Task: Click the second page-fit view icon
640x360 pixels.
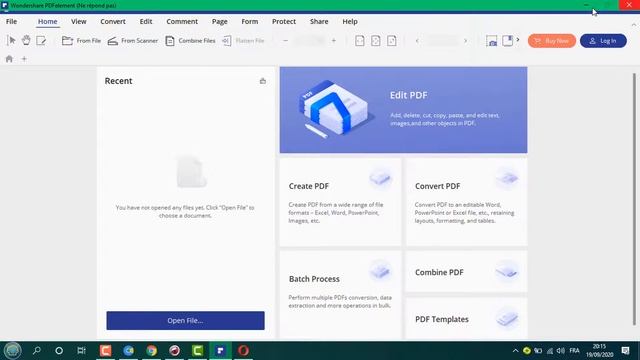Action: click(376, 40)
